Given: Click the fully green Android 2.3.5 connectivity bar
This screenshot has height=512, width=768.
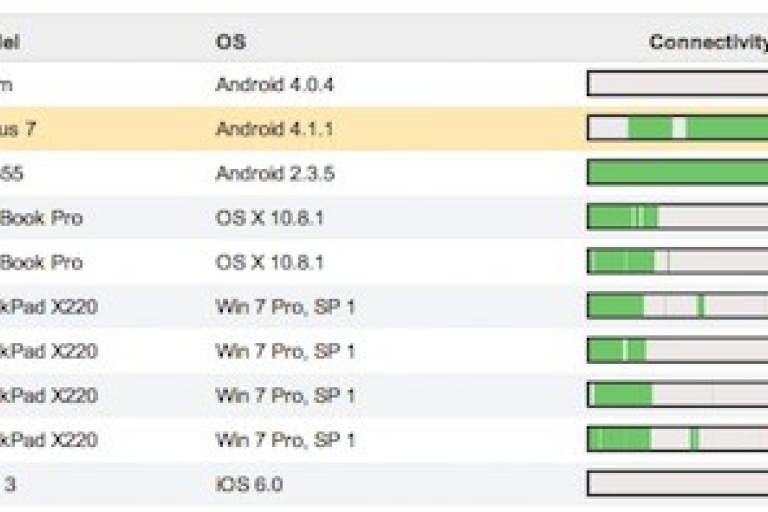Looking at the screenshot, I should point(677,172).
